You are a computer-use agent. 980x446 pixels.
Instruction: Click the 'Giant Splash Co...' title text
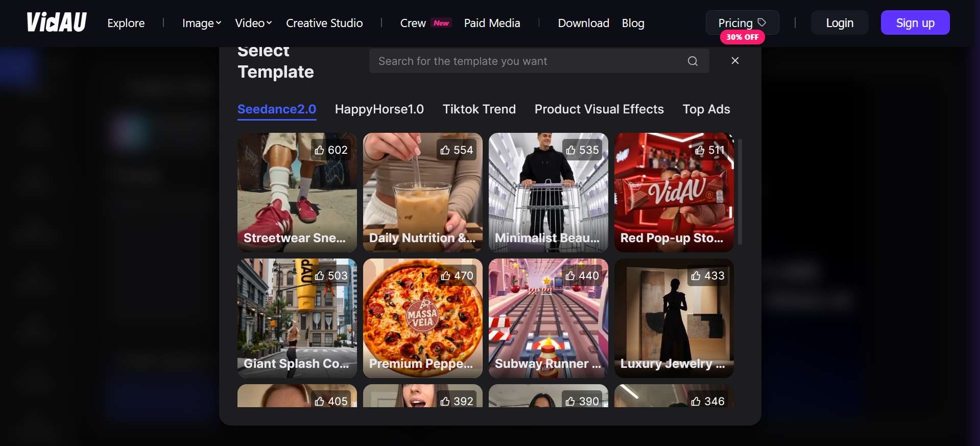click(297, 364)
